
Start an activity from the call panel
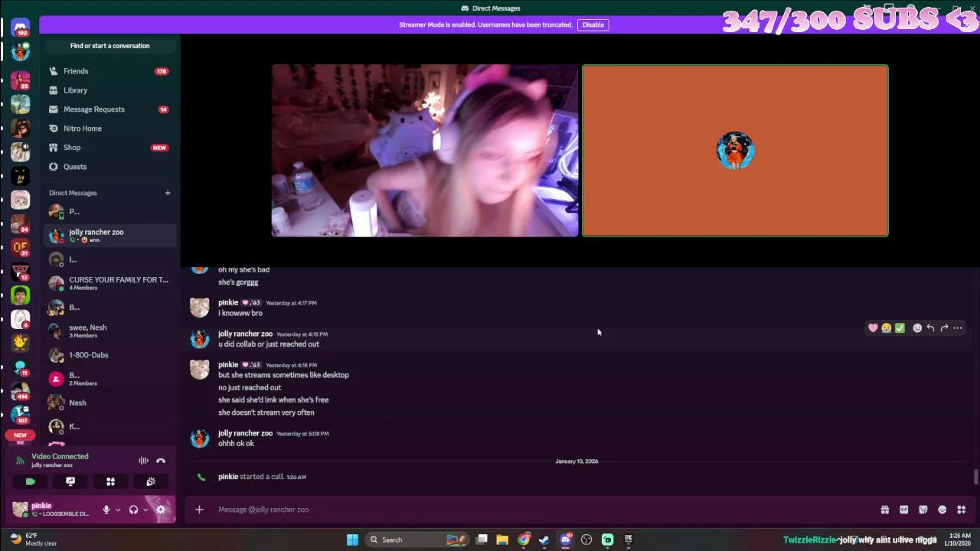tap(110, 481)
